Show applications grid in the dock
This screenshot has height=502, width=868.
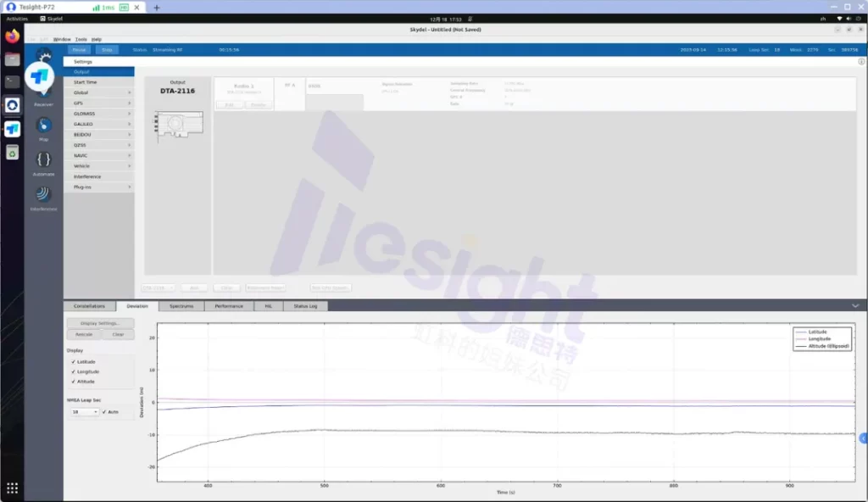(x=12, y=488)
